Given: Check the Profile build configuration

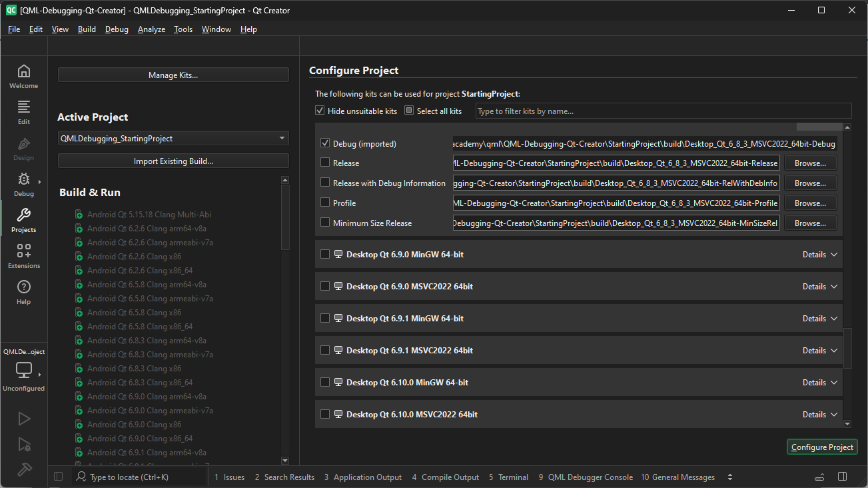Looking at the screenshot, I should click(x=325, y=202).
